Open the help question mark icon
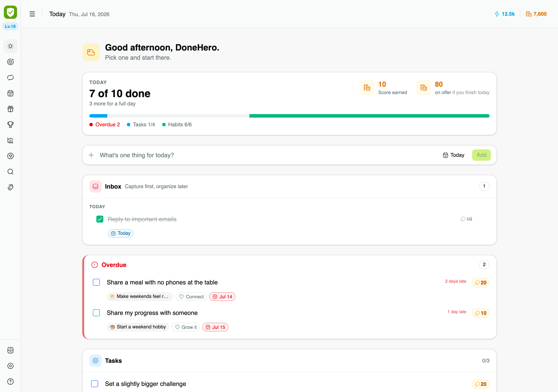Viewport: 558px width, 392px height. point(10,382)
